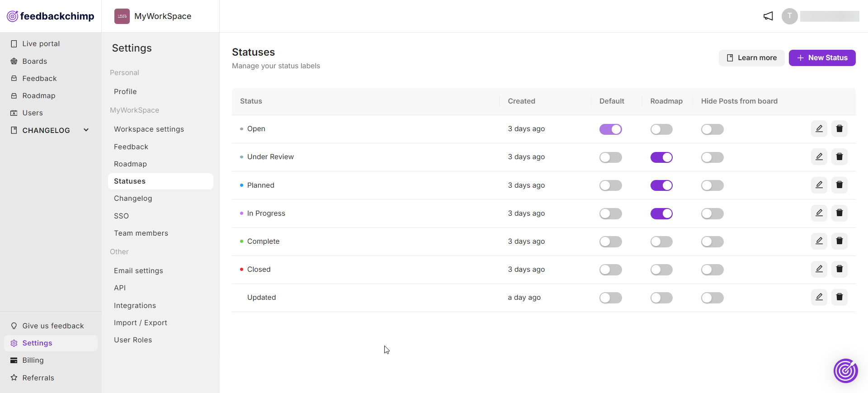Edit the Under Review status
Screen dimensions: 868x393
[819, 157]
